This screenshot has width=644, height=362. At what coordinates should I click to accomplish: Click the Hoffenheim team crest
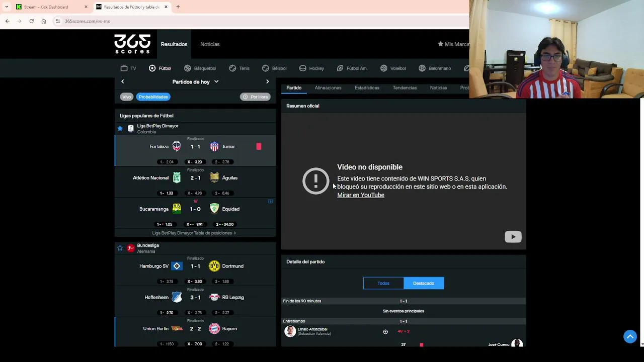click(x=177, y=297)
